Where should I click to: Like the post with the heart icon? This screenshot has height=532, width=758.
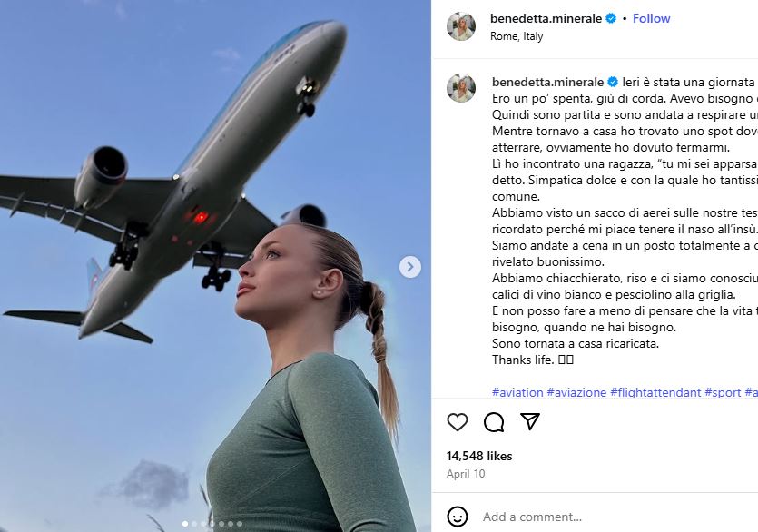[x=457, y=422]
